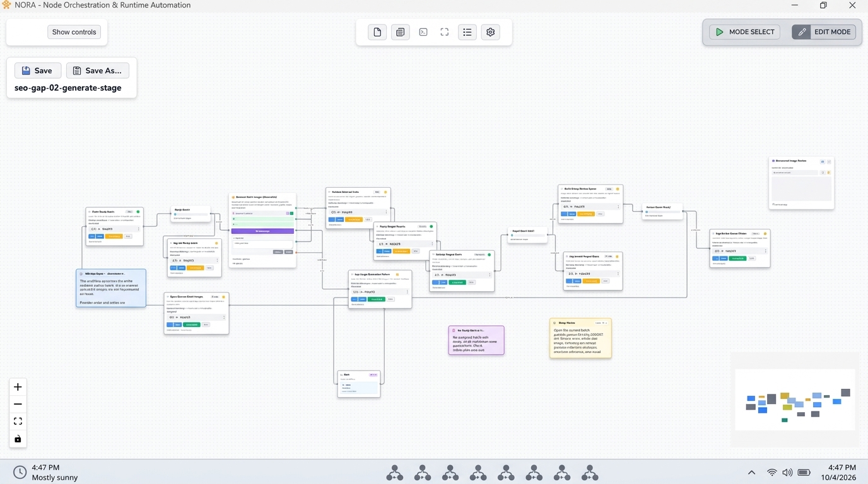Screen dimensions: 868x484
Task: Click the stacked documents icon in the top toolbar
Action: pos(400,32)
